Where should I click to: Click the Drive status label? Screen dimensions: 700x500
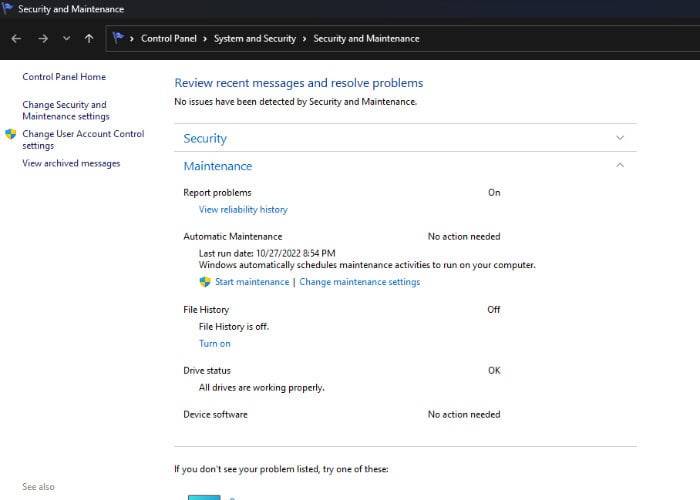tap(207, 371)
